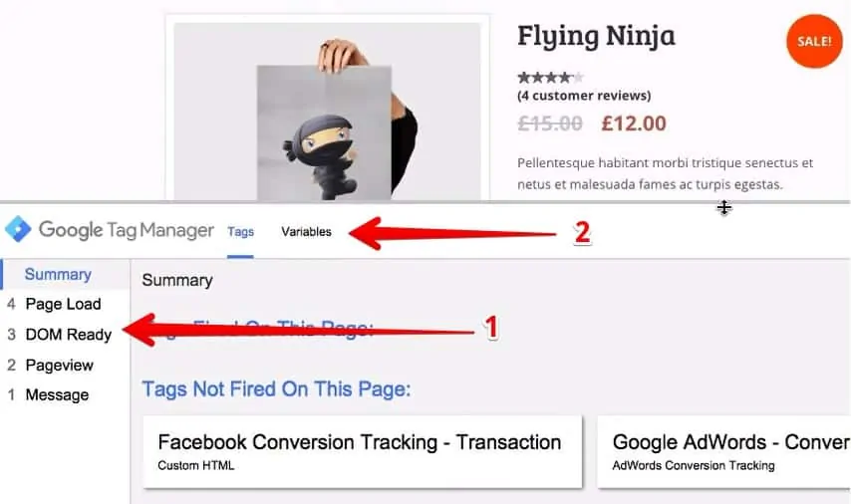Click the £12.00 sale price
851x504 pixels.
tap(634, 124)
